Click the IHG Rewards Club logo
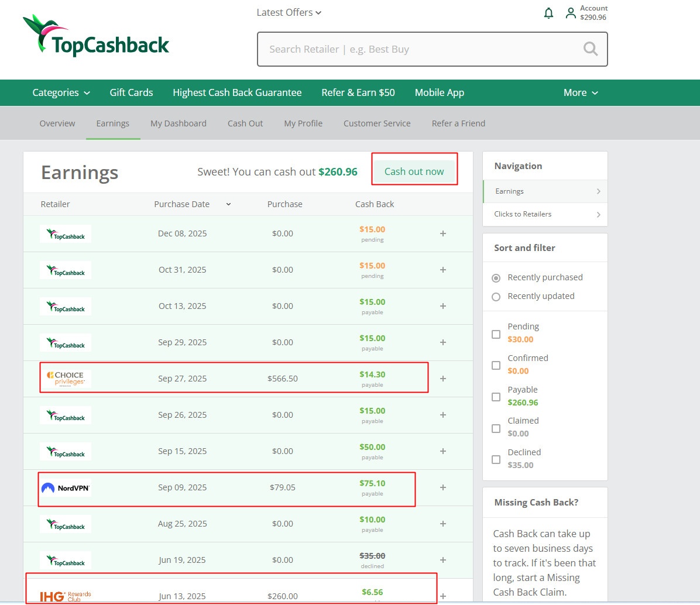The width and height of the screenshot is (700, 605). [x=66, y=596]
